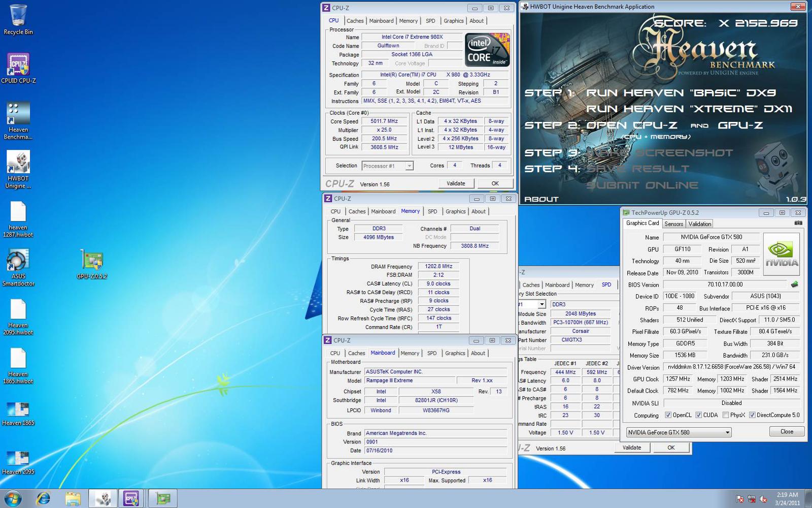Open Windows Explorer from the taskbar

[x=73, y=499]
